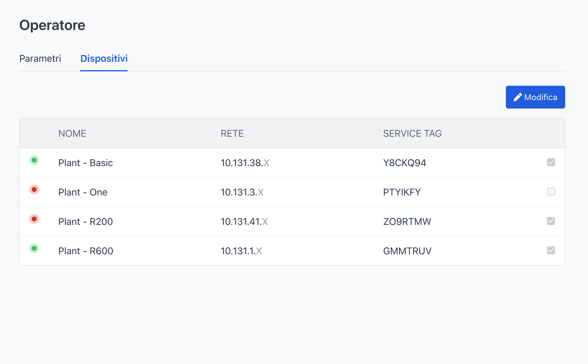Switch to the Parametri tab
Image resolution: width=588 pixels, height=364 pixels.
point(40,58)
